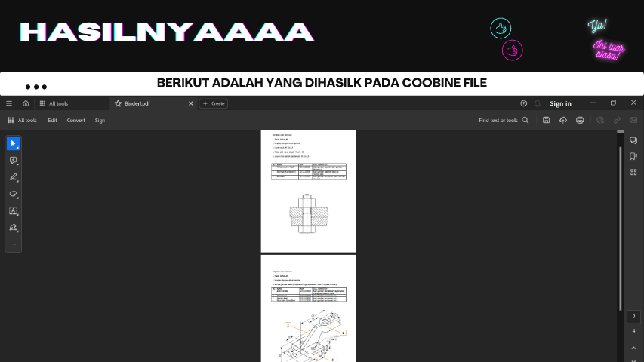The image size is (644, 362).
Task: Star the Binder1.pdf tab as favorite
Action: pyautogui.click(x=117, y=103)
